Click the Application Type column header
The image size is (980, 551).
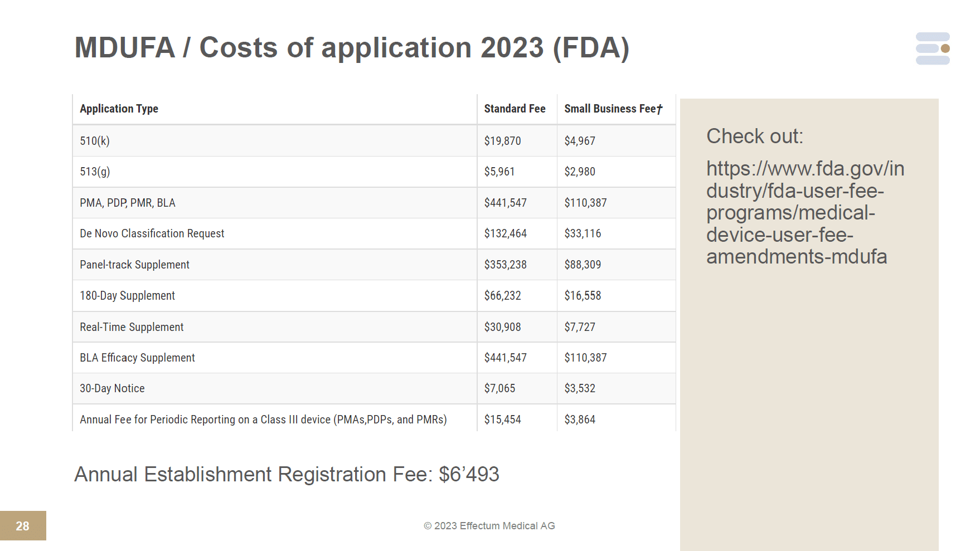point(119,109)
